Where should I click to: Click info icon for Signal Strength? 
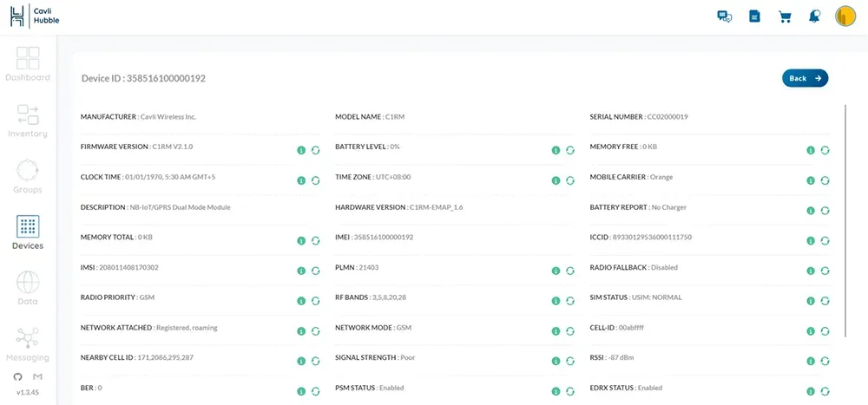click(556, 361)
